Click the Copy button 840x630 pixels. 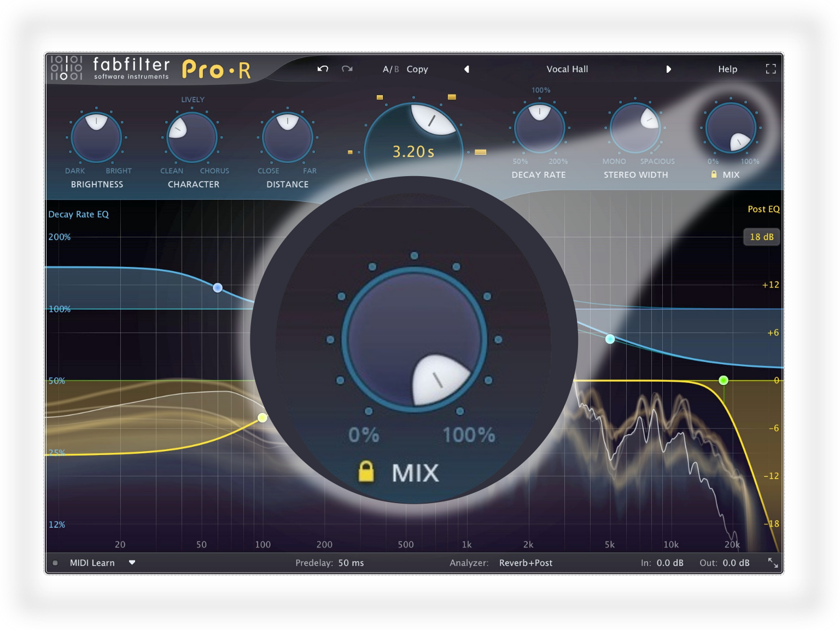tap(417, 69)
